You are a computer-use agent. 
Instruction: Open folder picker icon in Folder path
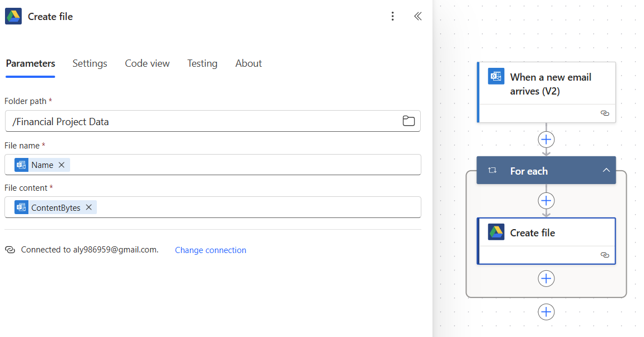click(409, 121)
